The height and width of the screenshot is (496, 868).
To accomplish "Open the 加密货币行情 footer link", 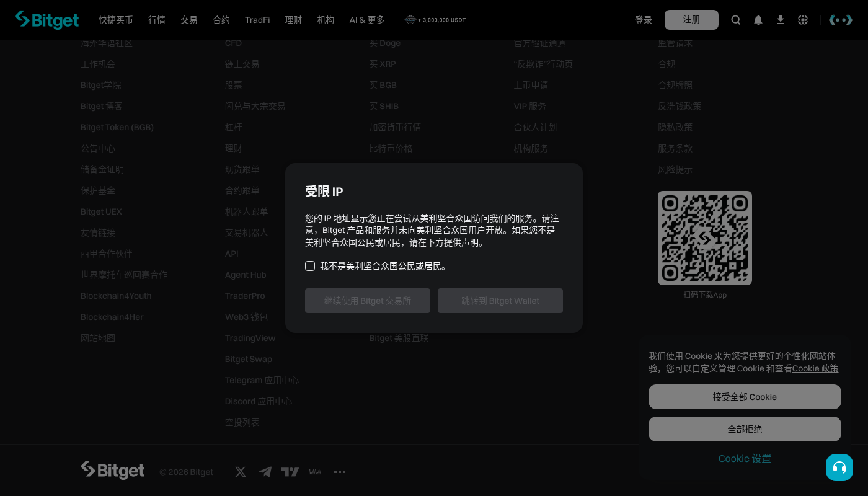I will pyautogui.click(x=396, y=127).
